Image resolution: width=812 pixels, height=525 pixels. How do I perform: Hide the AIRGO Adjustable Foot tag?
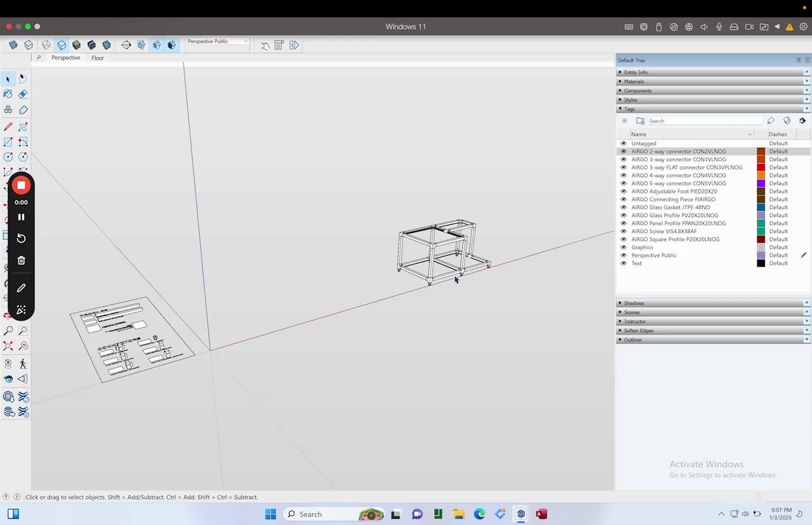(x=624, y=191)
